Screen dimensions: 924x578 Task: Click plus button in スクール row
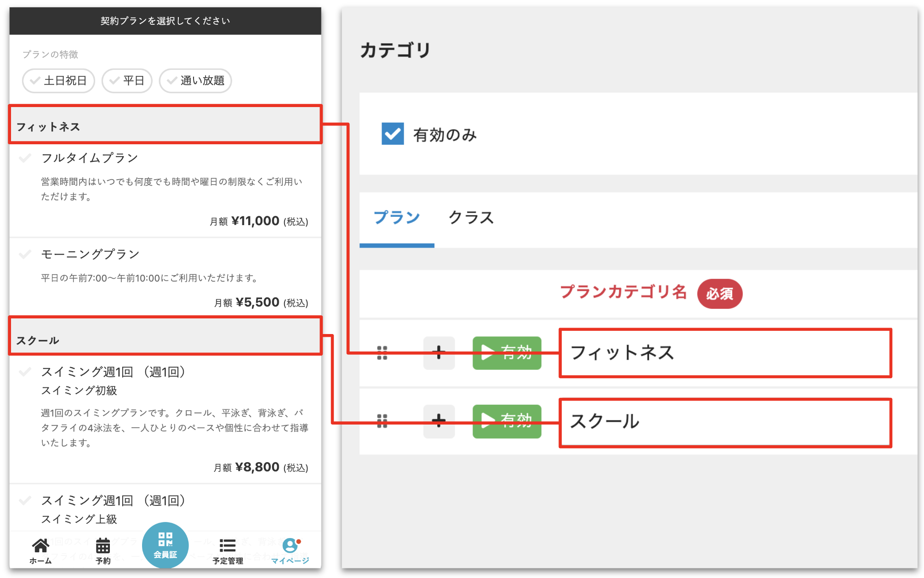(x=439, y=421)
